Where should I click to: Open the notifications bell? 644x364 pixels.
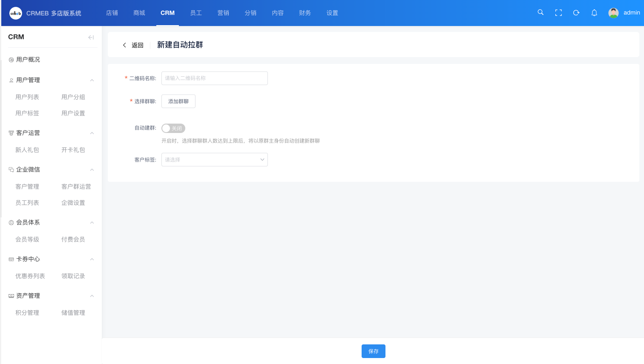[x=594, y=13]
